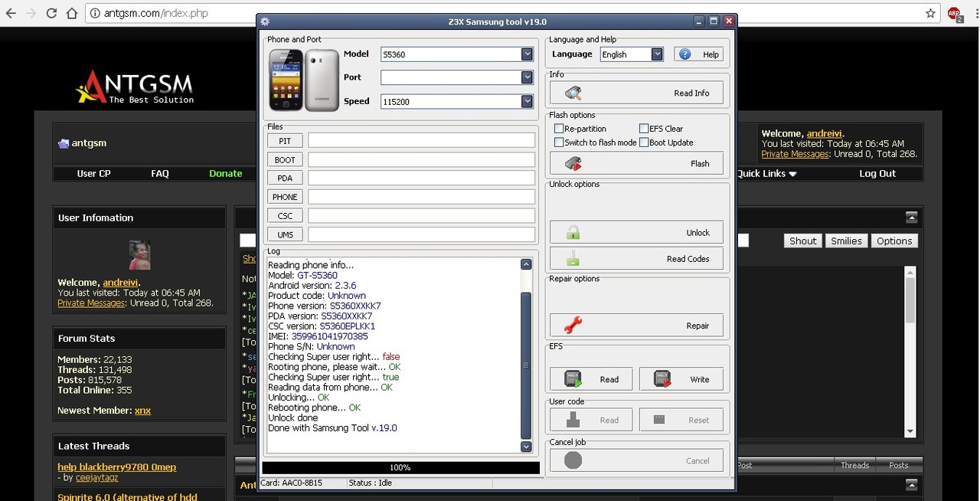
Task: Click the CSC file button
Action: (x=285, y=216)
